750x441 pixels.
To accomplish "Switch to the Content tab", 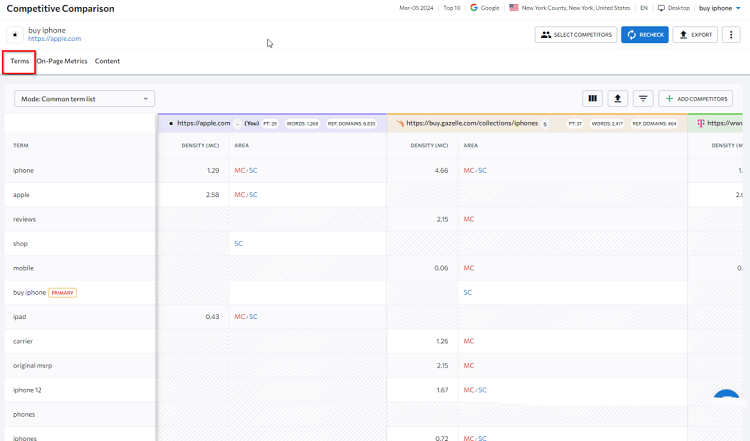I will click(107, 61).
